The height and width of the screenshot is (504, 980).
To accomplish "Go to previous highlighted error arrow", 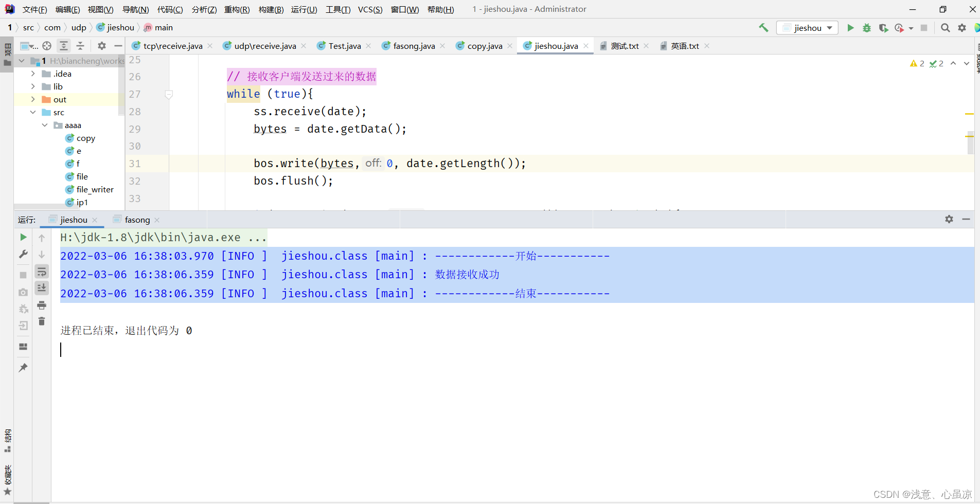I will click(953, 63).
